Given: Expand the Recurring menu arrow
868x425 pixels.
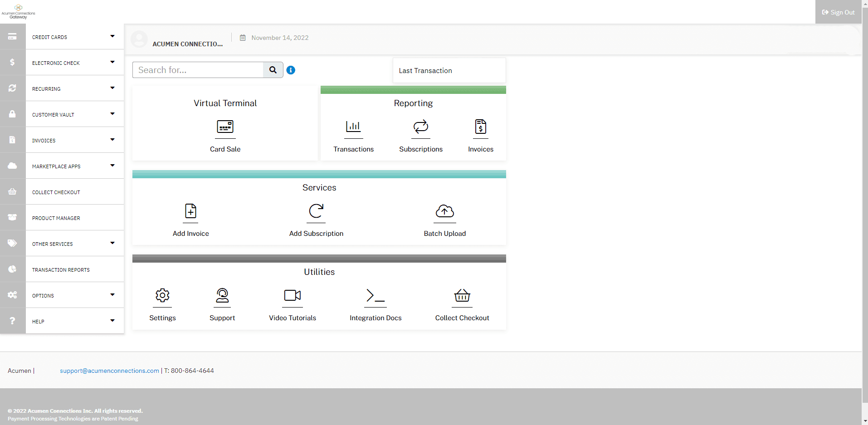Looking at the screenshot, I should (x=112, y=88).
